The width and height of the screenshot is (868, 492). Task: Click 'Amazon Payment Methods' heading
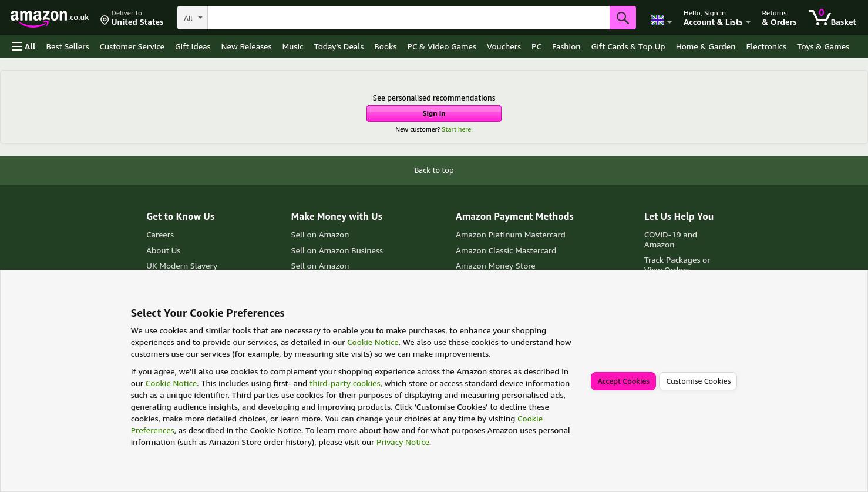[514, 216]
